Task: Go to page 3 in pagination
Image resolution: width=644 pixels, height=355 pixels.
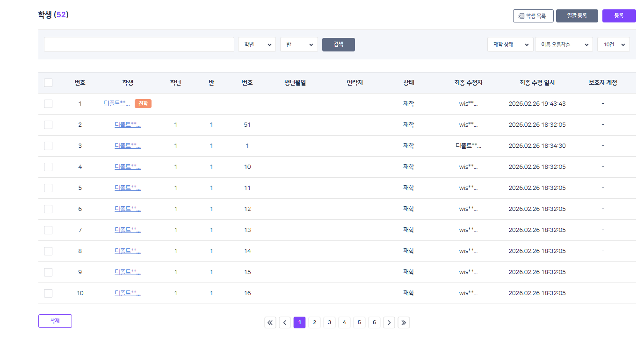Action: pos(329,322)
